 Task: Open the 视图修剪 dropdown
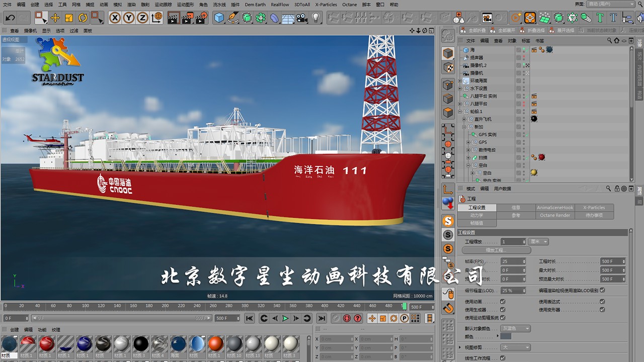click(516, 347)
